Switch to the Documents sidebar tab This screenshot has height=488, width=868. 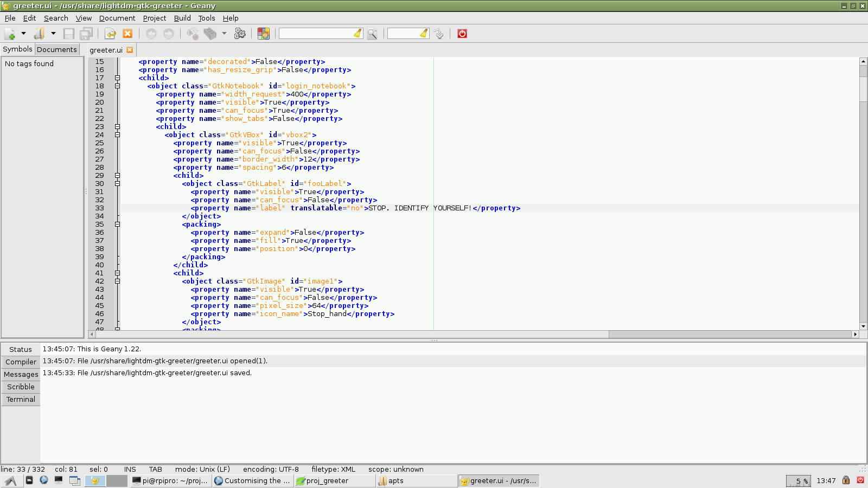tap(57, 49)
